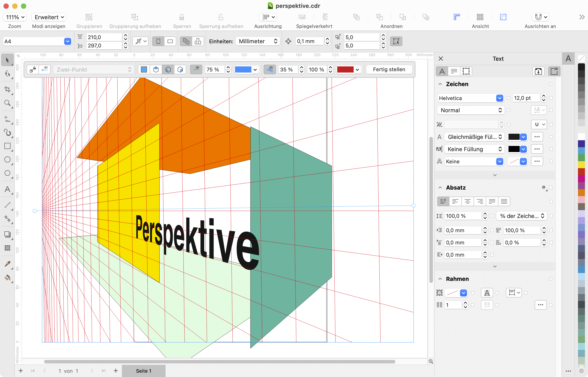This screenshot has height=377, width=588.
Task: Switch to Seite 1 page tab
Action: point(144,371)
